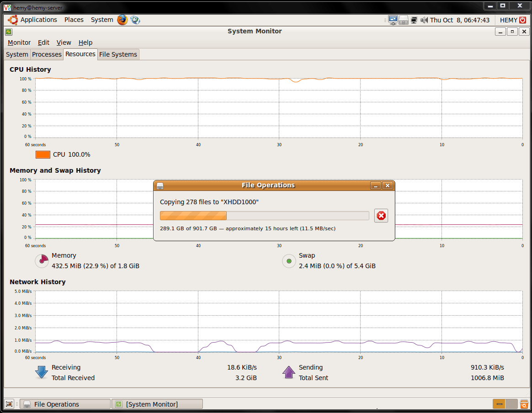This screenshot has width=532, height=413.
Task: Click the help launcher icon beside Firefox
Action: coord(135,20)
